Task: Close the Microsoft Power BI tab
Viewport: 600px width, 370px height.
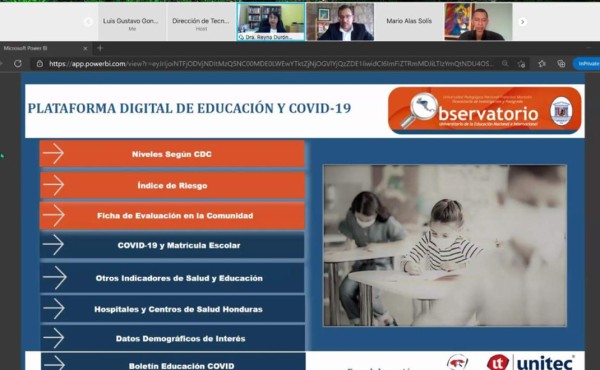Action: click(85, 48)
